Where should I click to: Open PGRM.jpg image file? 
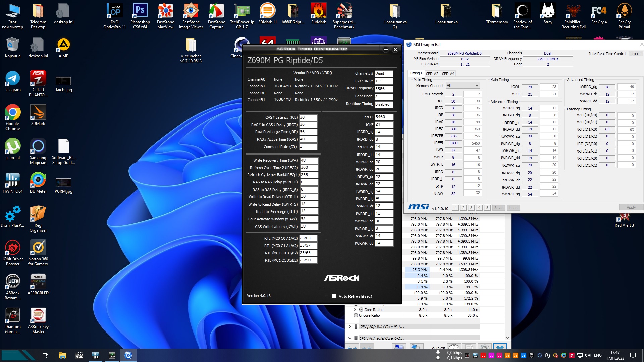click(x=63, y=185)
